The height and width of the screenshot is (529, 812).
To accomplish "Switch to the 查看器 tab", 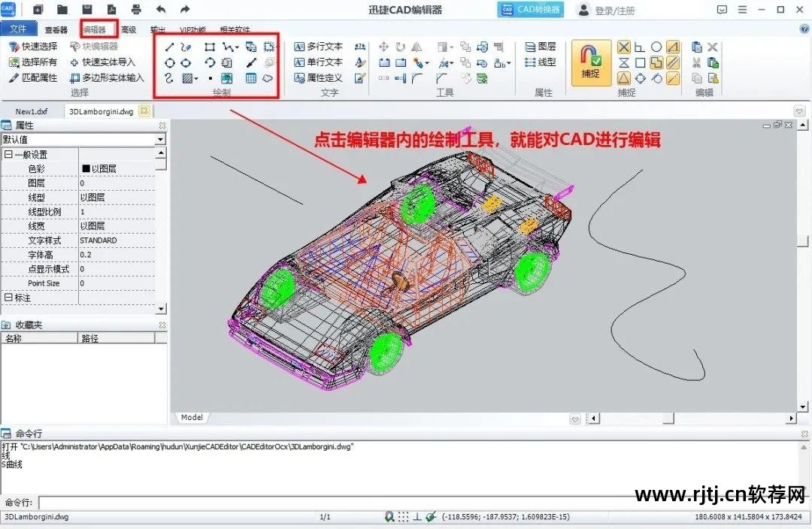I will (56, 29).
